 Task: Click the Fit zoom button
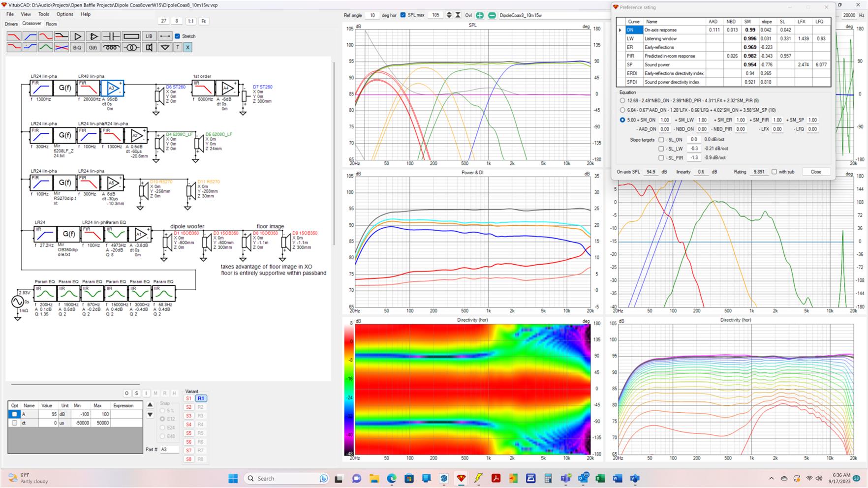click(203, 21)
